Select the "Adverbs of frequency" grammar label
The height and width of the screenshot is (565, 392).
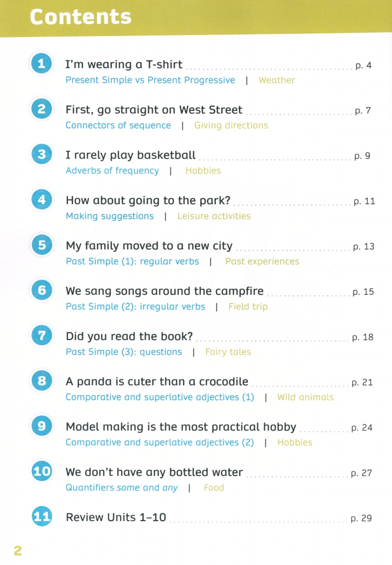tap(112, 171)
